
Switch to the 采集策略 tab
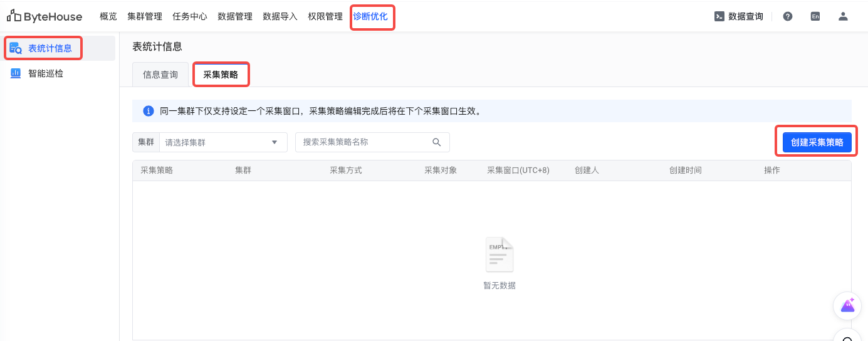tap(221, 75)
